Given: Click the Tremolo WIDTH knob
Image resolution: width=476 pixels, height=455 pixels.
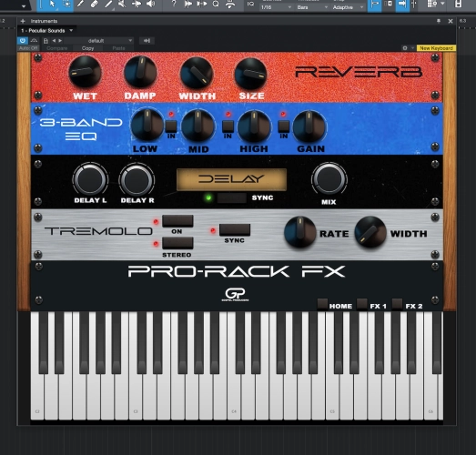Looking at the screenshot, I should (370, 233).
